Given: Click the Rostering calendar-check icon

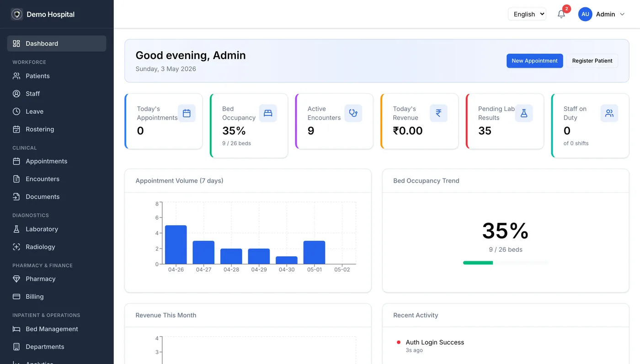Looking at the screenshot, I should [16, 129].
